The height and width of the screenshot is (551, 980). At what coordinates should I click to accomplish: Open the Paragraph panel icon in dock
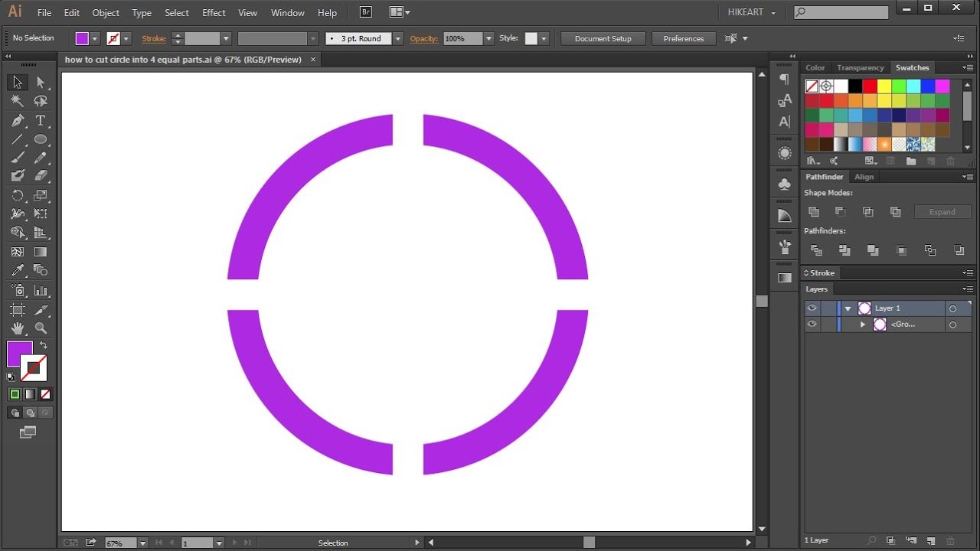coord(785,79)
